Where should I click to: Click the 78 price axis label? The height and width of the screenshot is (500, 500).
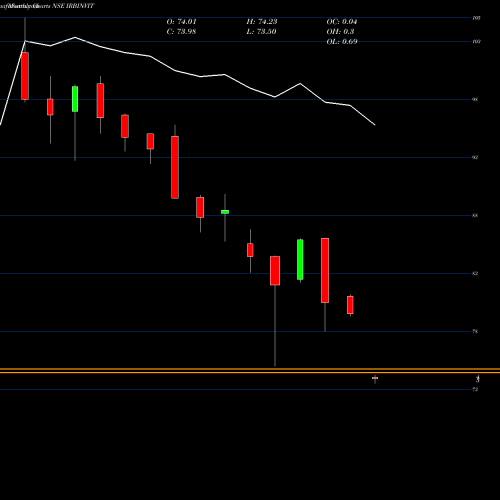pos(475,331)
